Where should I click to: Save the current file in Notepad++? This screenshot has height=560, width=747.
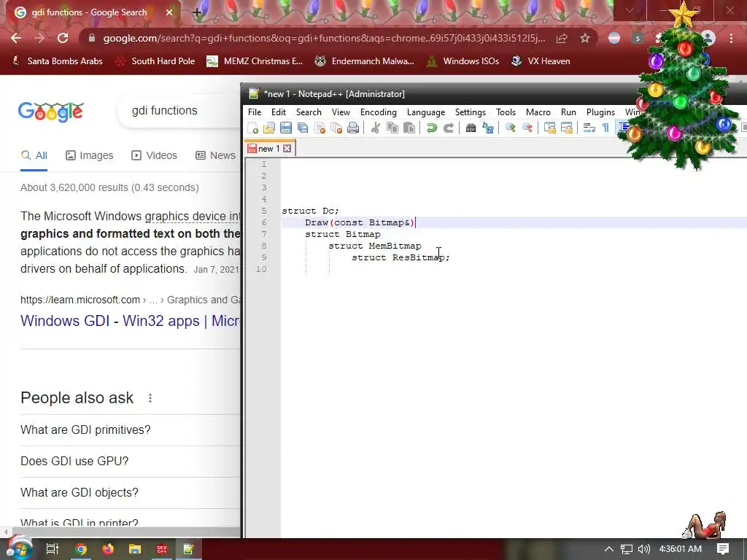pyautogui.click(x=286, y=128)
